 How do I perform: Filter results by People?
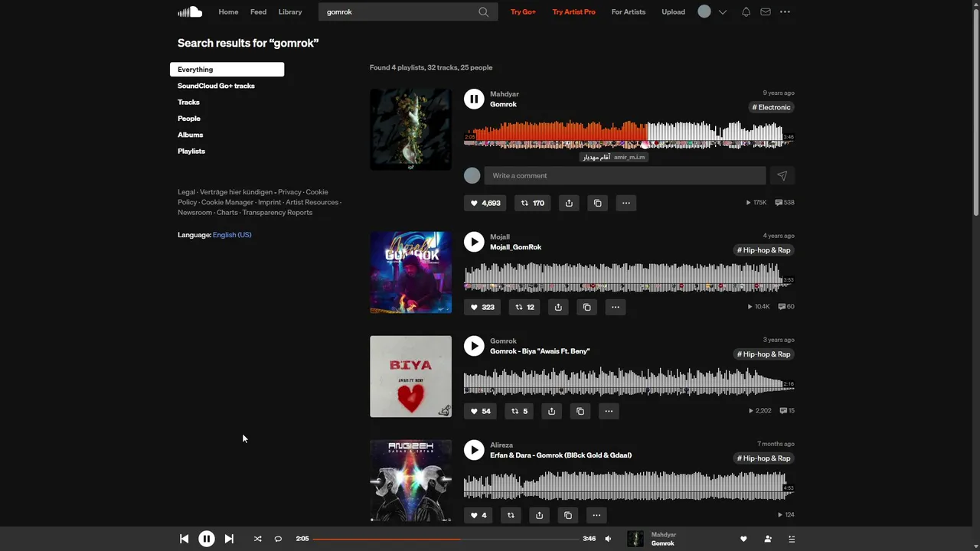[x=189, y=119]
